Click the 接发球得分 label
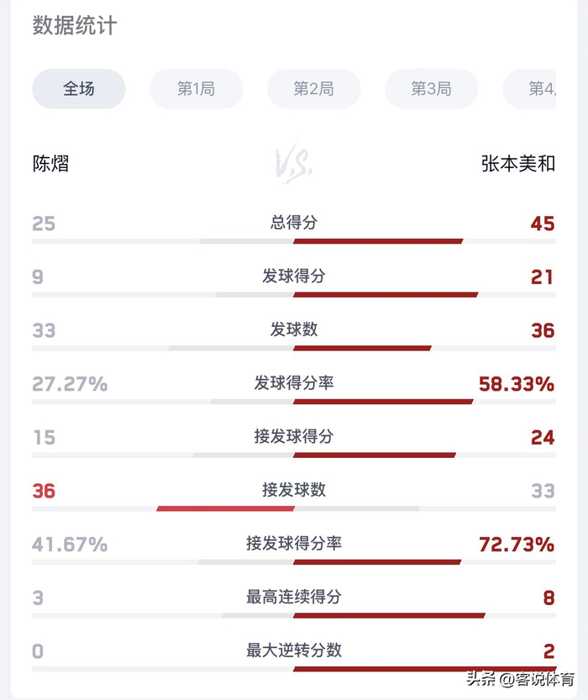The image size is (588, 700). [293, 436]
